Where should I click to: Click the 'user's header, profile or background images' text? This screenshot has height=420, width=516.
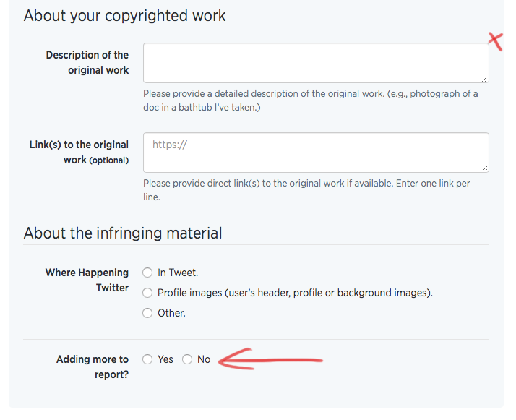(x=328, y=293)
